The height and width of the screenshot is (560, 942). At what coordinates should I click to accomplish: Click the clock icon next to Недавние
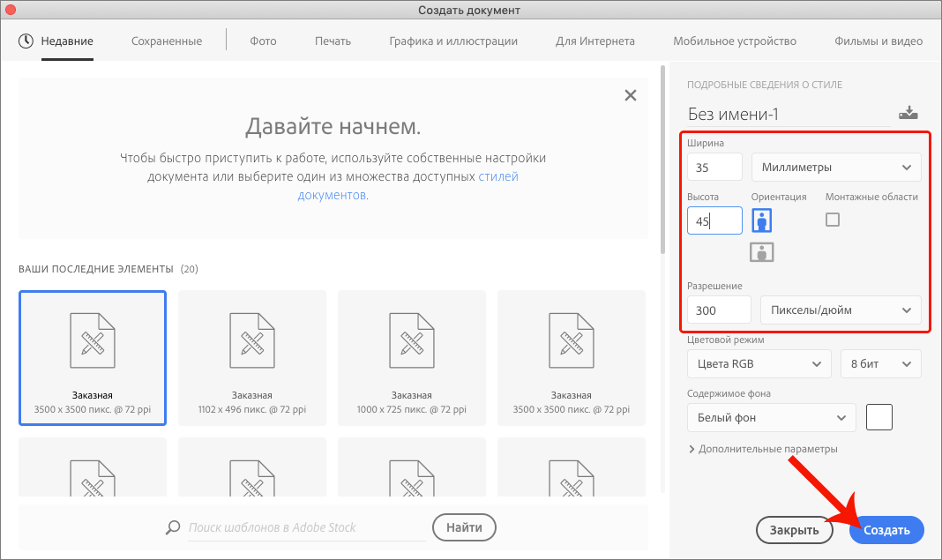tap(23, 40)
